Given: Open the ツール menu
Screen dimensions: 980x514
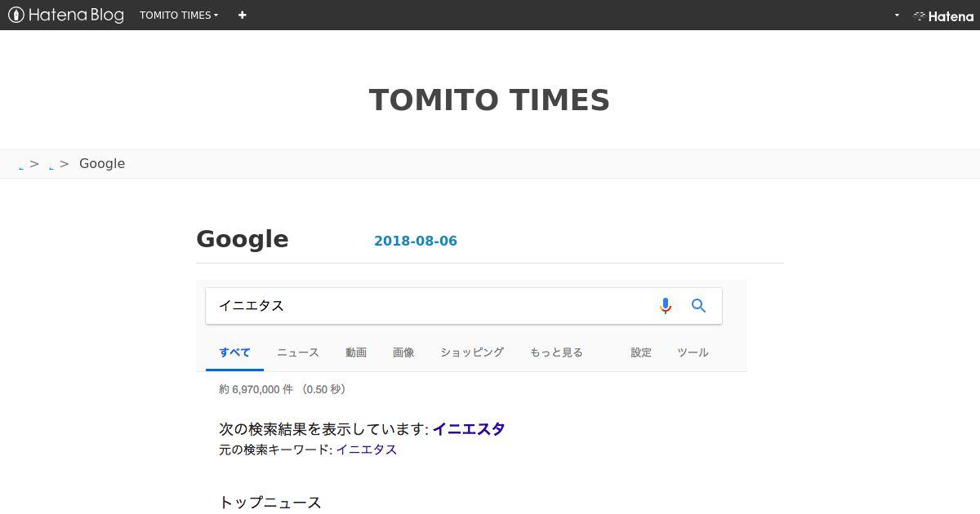Looking at the screenshot, I should [693, 352].
